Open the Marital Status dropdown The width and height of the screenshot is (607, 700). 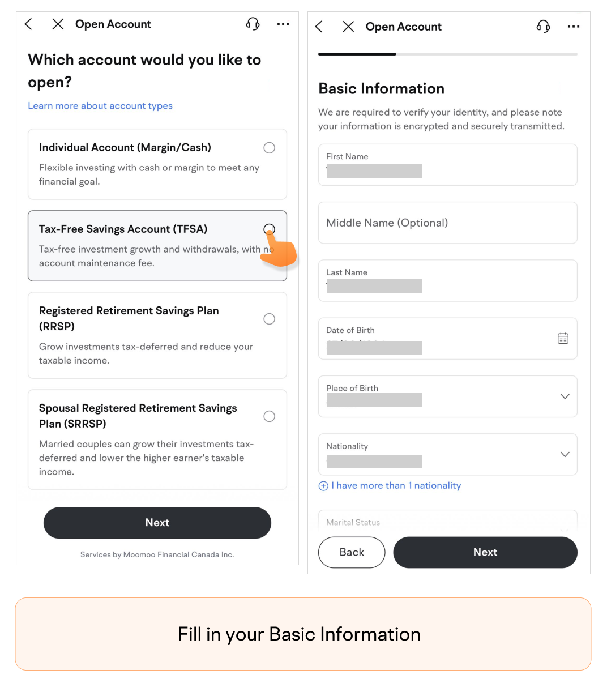click(x=448, y=522)
